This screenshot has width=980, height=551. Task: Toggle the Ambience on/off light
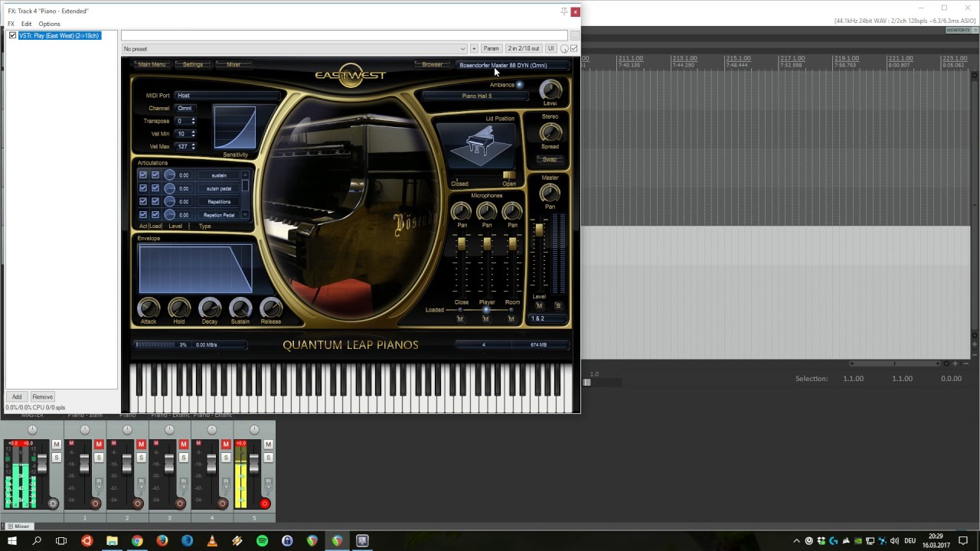tap(520, 85)
